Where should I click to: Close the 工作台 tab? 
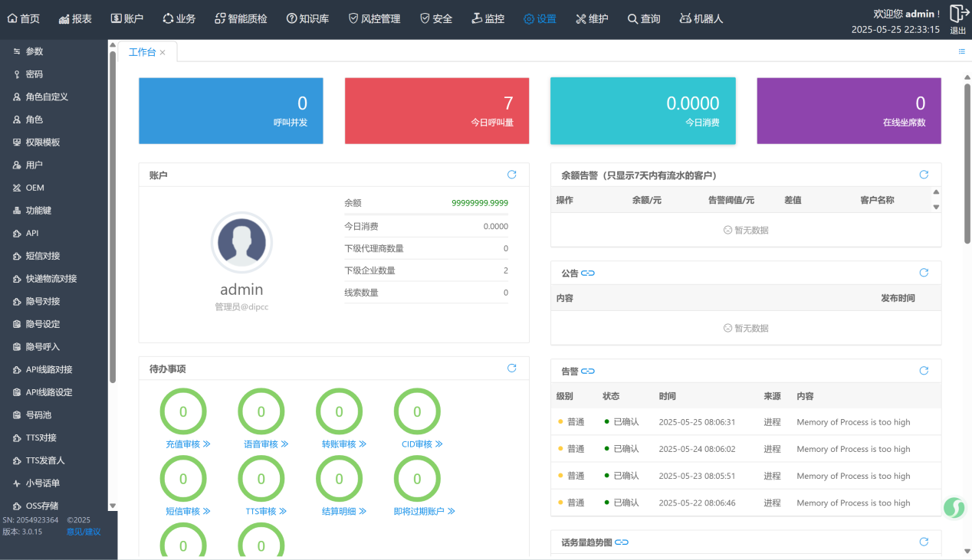(x=163, y=52)
